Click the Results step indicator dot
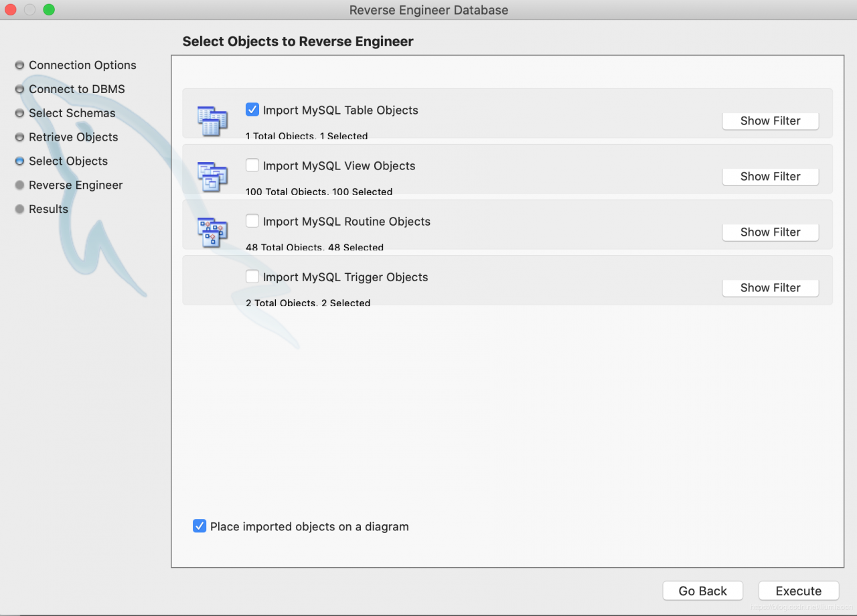Screen dimensions: 857x616 pos(19,210)
